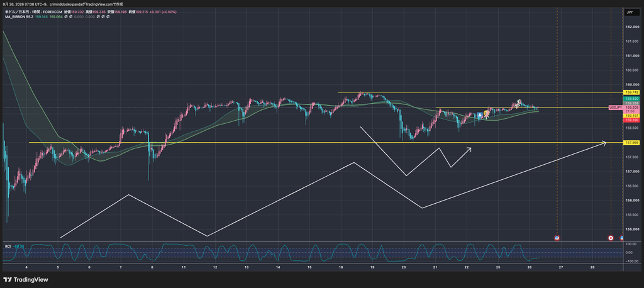Click the 159.742 yellow price label
The height and width of the screenshot is (288, 644).
[631, 92]
